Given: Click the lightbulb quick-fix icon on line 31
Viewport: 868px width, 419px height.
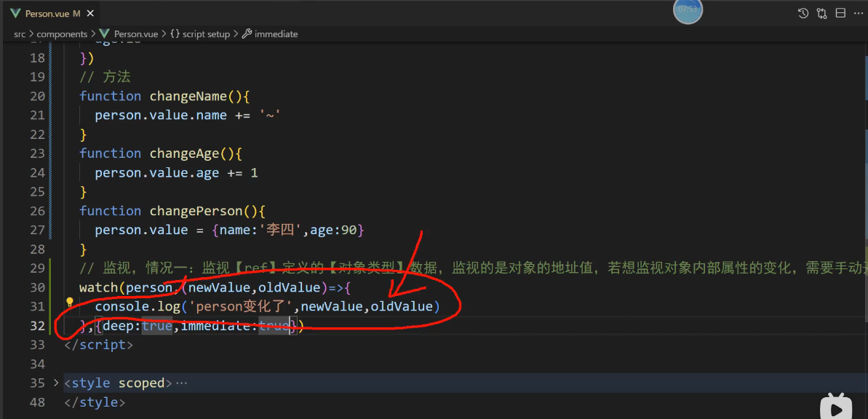Looking at the screenshot, I should pyautogui.click(x=70, y=302).
